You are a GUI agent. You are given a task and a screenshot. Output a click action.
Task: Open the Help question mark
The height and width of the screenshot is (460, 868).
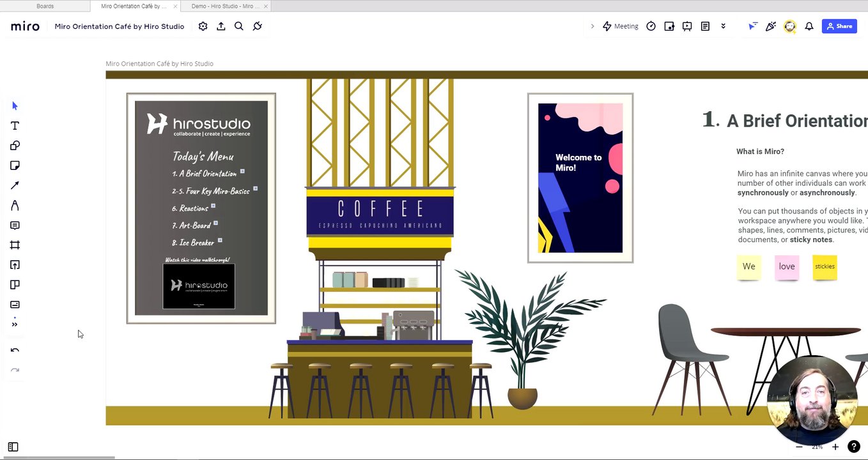[x=853, y=447]
